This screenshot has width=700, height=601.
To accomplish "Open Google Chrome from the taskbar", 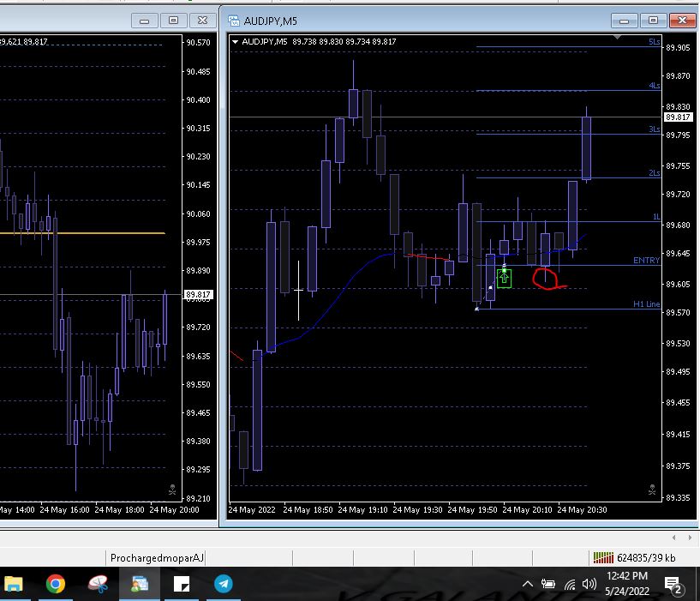I will (56, 585).
